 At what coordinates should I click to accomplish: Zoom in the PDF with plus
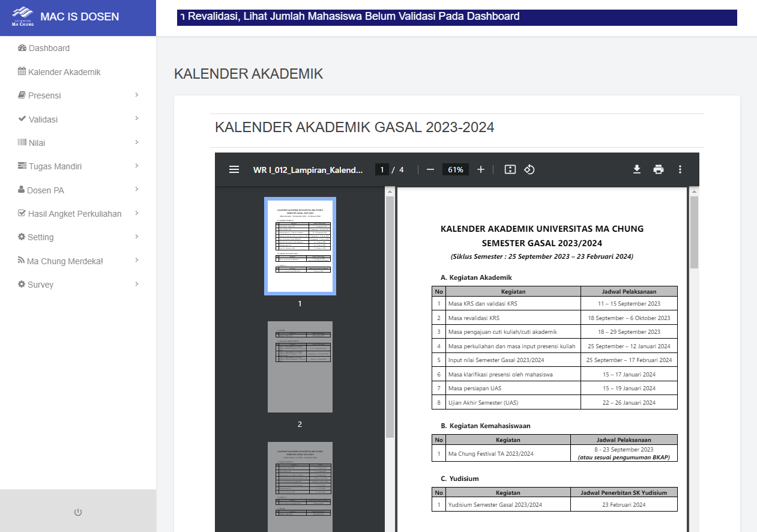[480, 169]
